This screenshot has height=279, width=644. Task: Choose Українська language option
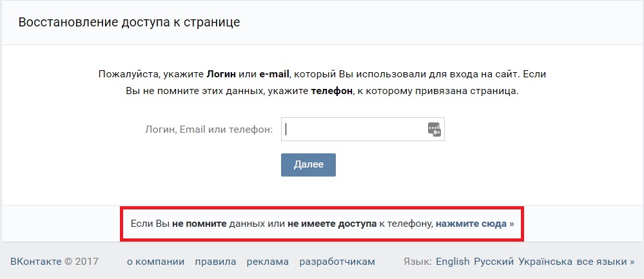[545, 262]
